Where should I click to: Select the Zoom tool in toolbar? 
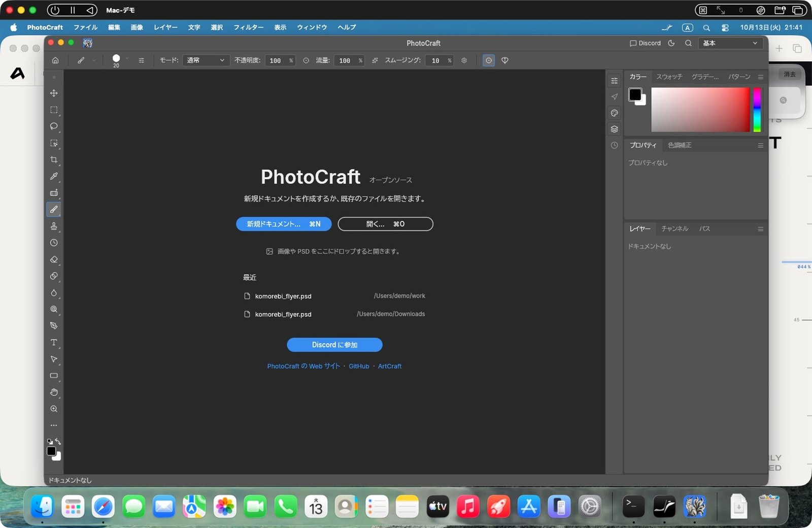[54, 409]
